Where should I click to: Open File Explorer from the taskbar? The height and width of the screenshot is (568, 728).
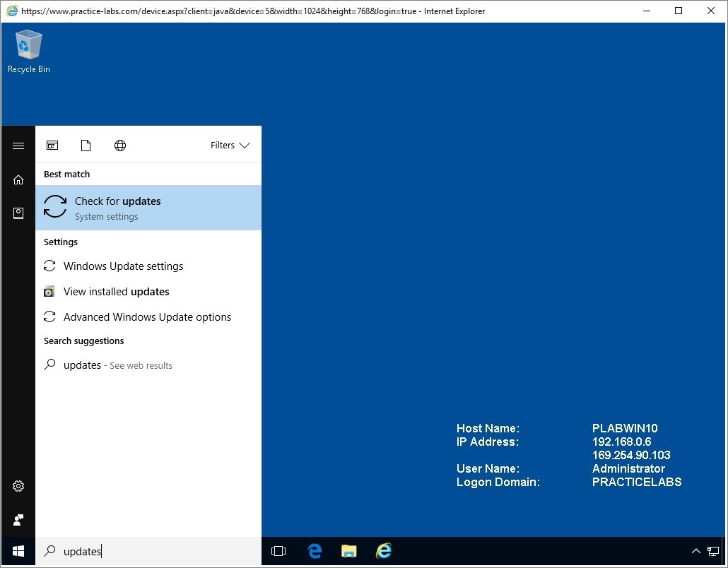click(x=348, y=551)
